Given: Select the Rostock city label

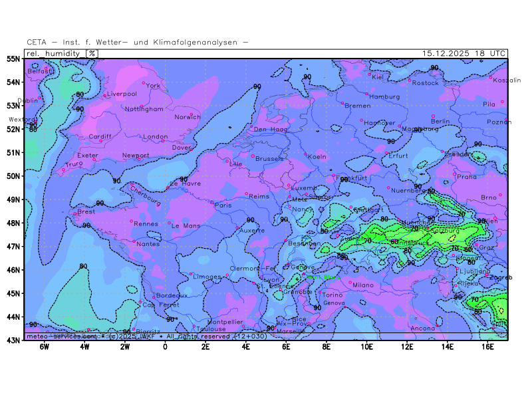Looking at the screenshot, I should pyautogui.click(x=426, y=83).
